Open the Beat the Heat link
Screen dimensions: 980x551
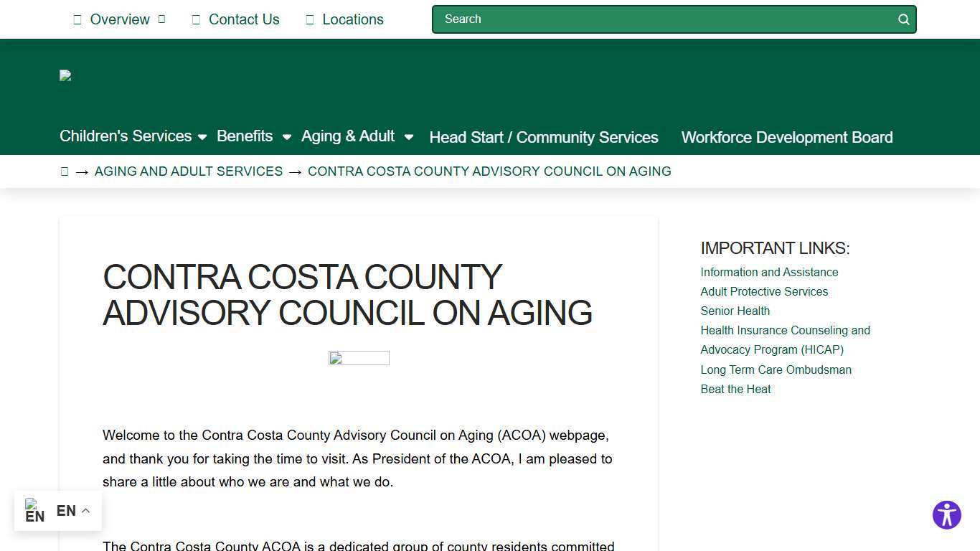pos(735,389)
